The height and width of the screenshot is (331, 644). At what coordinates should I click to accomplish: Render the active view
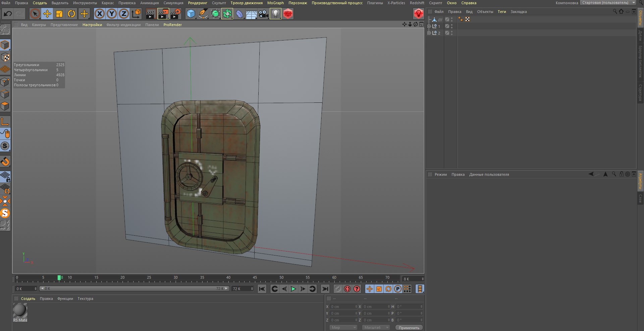151,14
